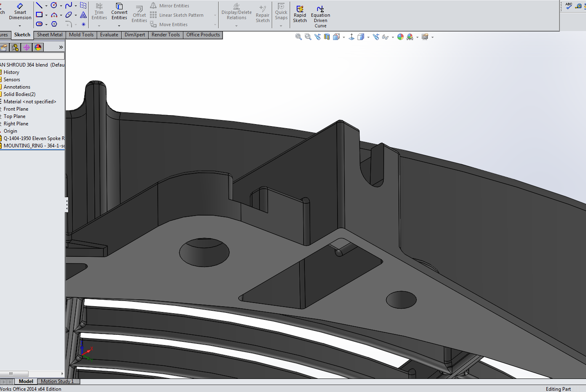
Task: Toggle Quick Snaps
Action: tap(281, 12)
